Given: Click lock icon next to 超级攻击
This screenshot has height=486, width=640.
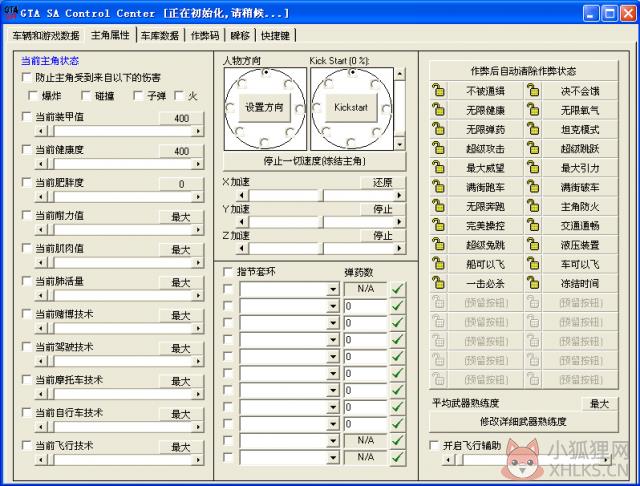Looking at the screenshot, I should [x=439, y=148].
